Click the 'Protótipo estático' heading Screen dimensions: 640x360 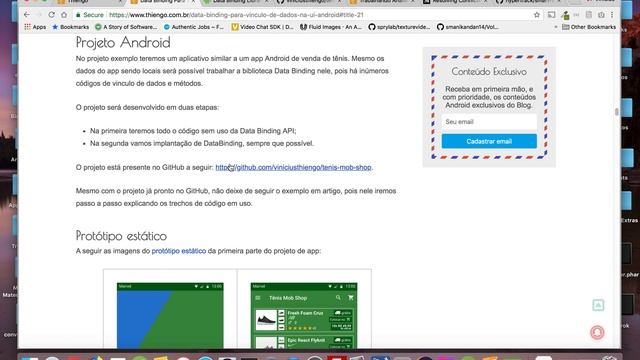(x=121, y=236)
